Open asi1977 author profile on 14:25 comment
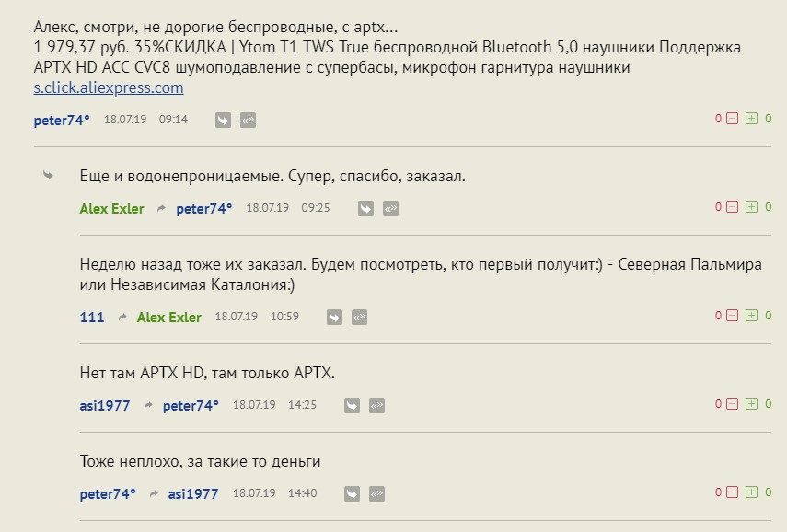The height and width of the screenshot is (532, 787). pos(105,406)
